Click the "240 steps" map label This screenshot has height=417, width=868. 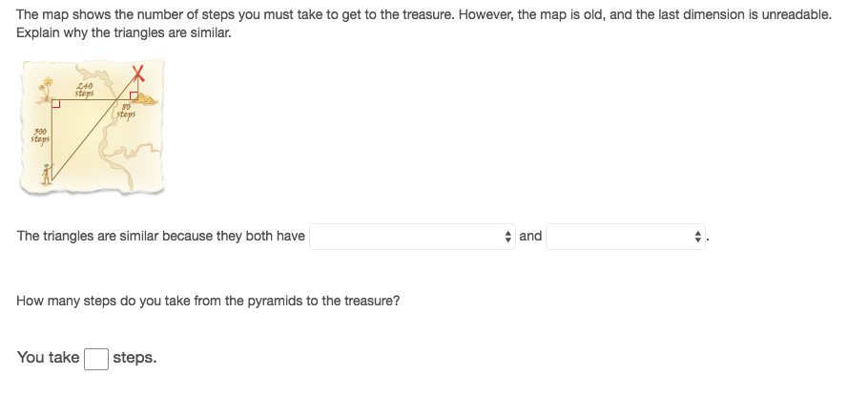coord(84,88)
